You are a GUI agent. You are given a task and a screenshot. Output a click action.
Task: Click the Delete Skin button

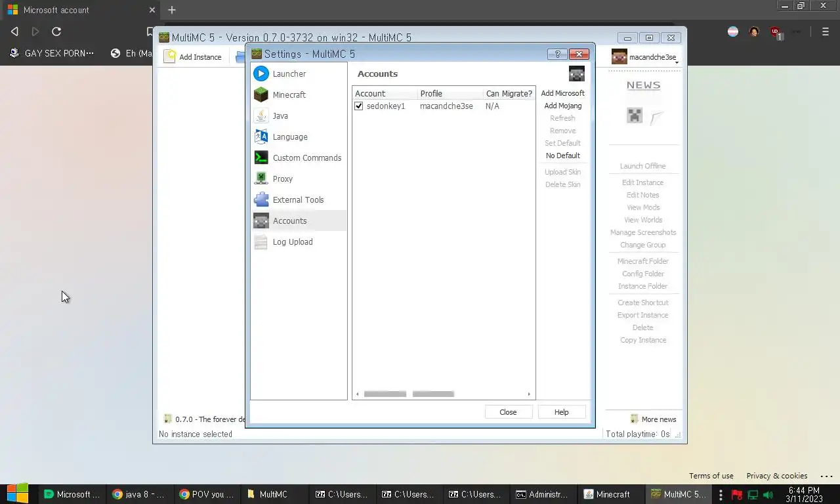pyautogui.click(x=562, y=184)
